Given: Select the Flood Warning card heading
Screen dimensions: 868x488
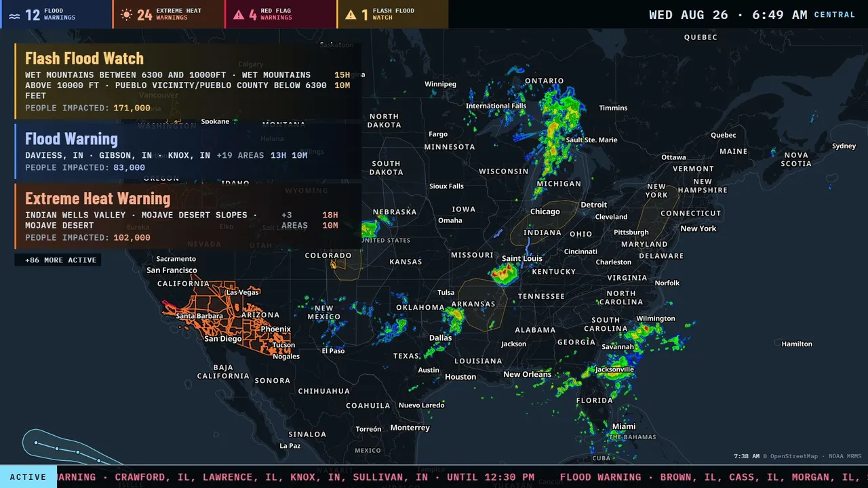Looking at the screenshot, I should point(71,139).
